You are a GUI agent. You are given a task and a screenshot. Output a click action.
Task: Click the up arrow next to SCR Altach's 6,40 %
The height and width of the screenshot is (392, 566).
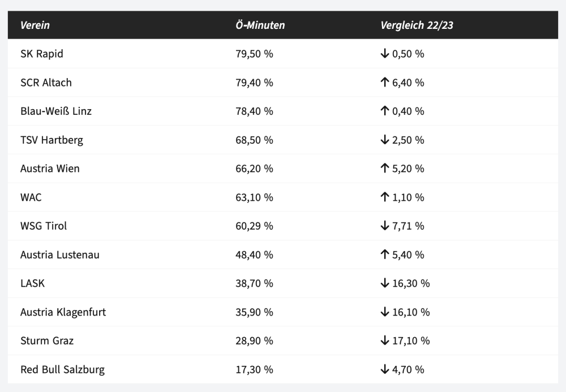tap(385, 83)
